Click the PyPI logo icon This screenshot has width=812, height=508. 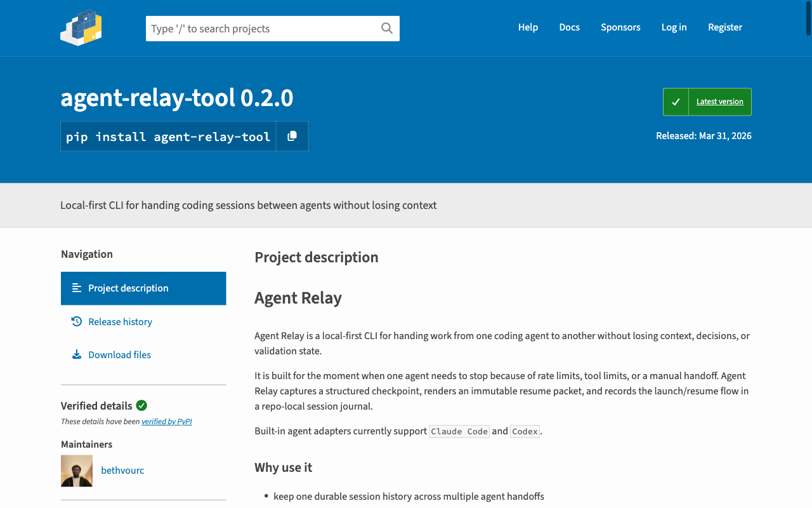pos(81,28)
